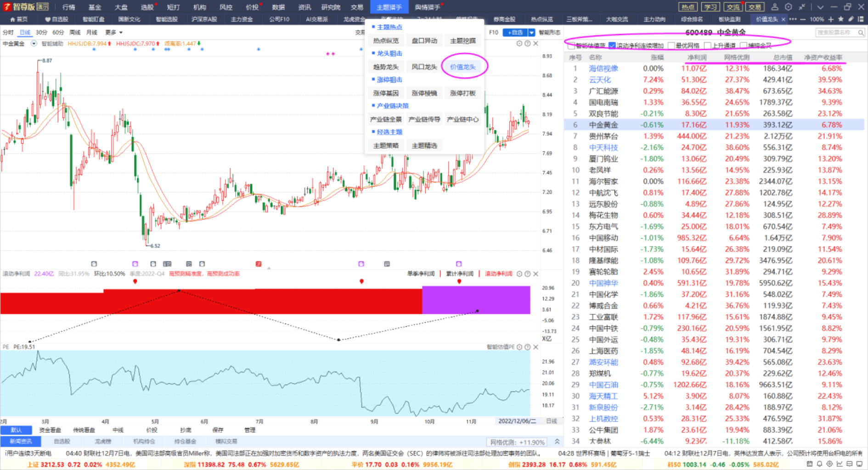Toggle the 捕捞金叉 checkbox
The image size is (868, 470).
pyautogui.click(x=744, y=45)
